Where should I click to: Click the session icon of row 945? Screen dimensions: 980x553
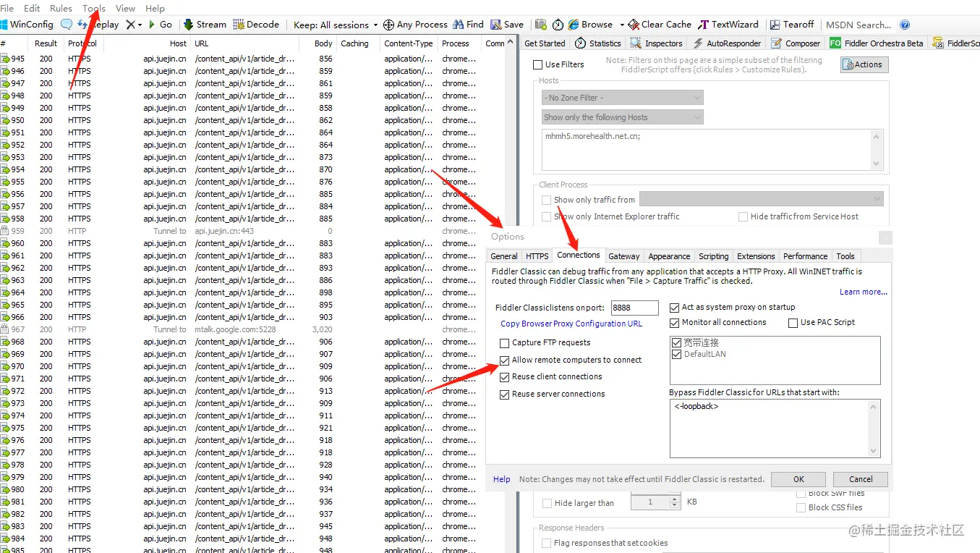[5, 59]
